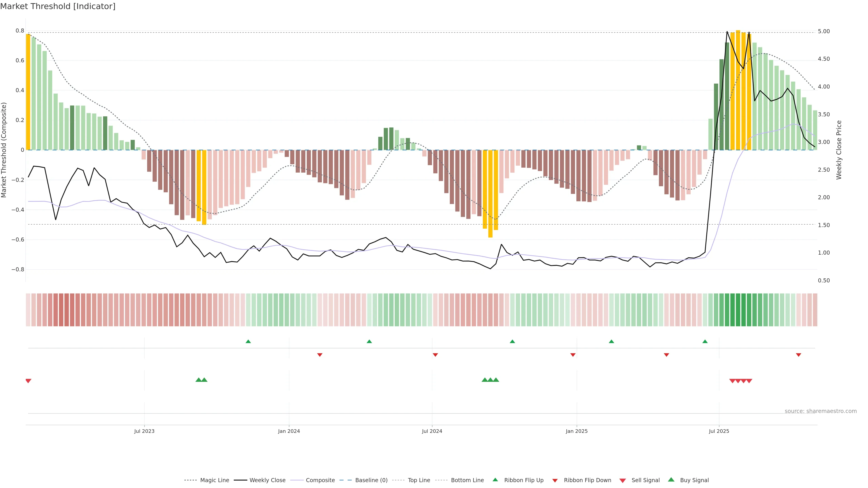Screen dimensions: 868x488
Task: Click the sharemaestro.com source text
Action: coord(821,411)
